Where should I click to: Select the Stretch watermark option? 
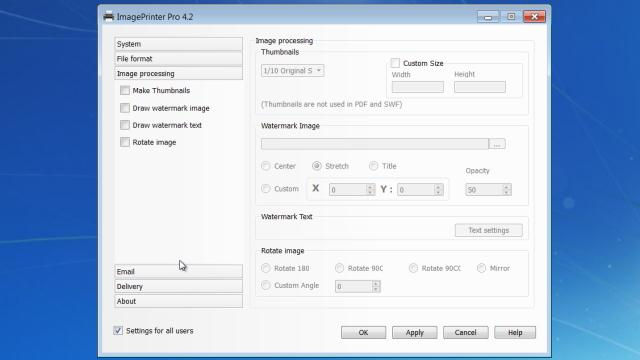(x=317, y=166)
